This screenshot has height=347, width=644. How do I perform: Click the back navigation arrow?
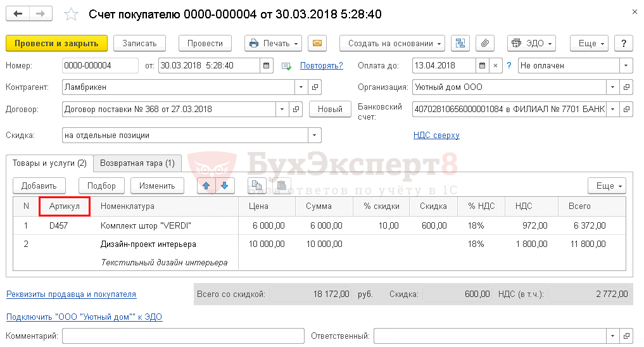18,14
